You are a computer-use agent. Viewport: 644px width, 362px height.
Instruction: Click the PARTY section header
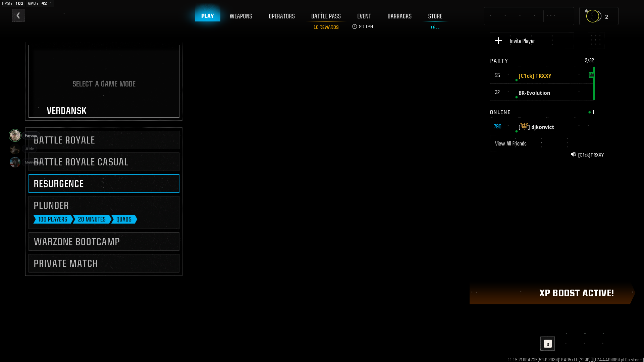coord(499,61)
